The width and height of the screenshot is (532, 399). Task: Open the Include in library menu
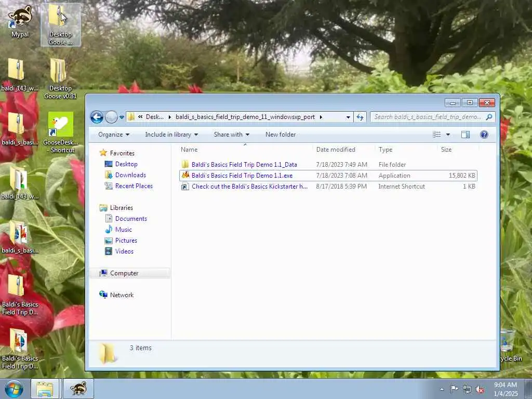[171, 135]
